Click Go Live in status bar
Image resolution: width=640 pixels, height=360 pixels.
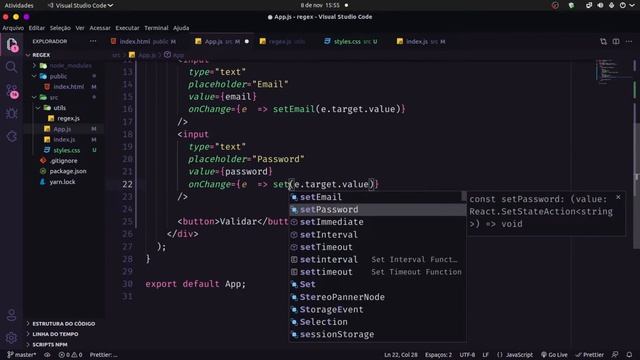coord(554,355)
